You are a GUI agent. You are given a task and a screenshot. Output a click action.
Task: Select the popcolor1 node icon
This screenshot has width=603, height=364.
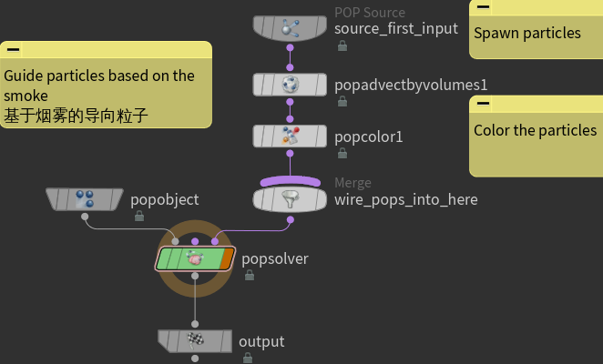point(290,136)
